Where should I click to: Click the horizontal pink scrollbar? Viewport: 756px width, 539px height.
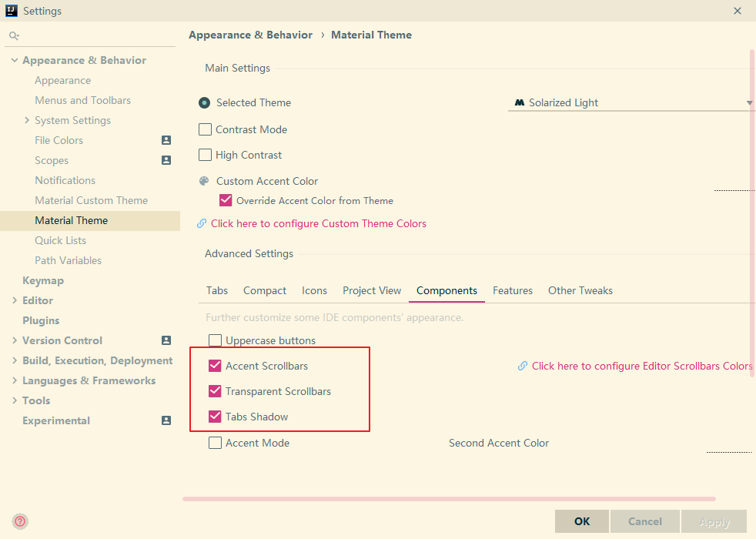tap(449, 499)
